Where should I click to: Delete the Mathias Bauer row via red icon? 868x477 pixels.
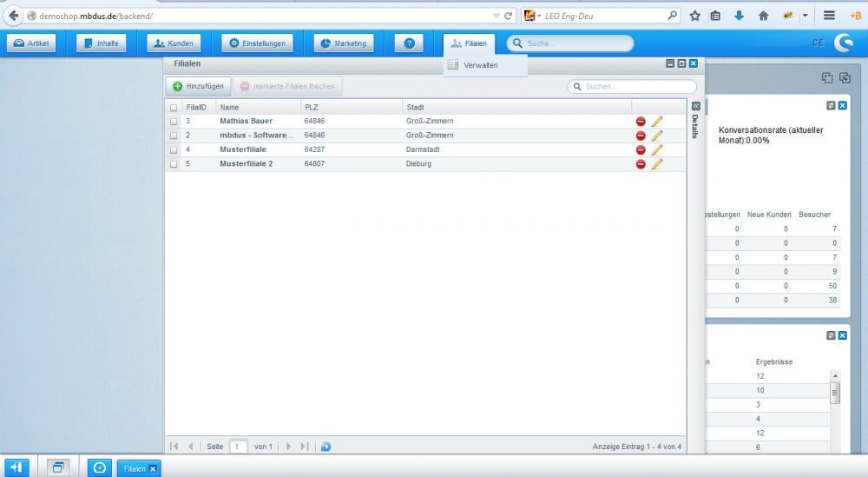tap(641, 122)
